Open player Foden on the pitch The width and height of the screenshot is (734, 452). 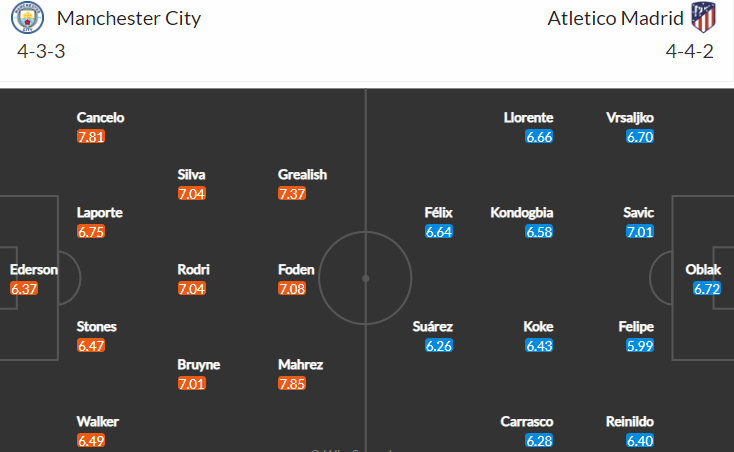[x=296, y=270]
